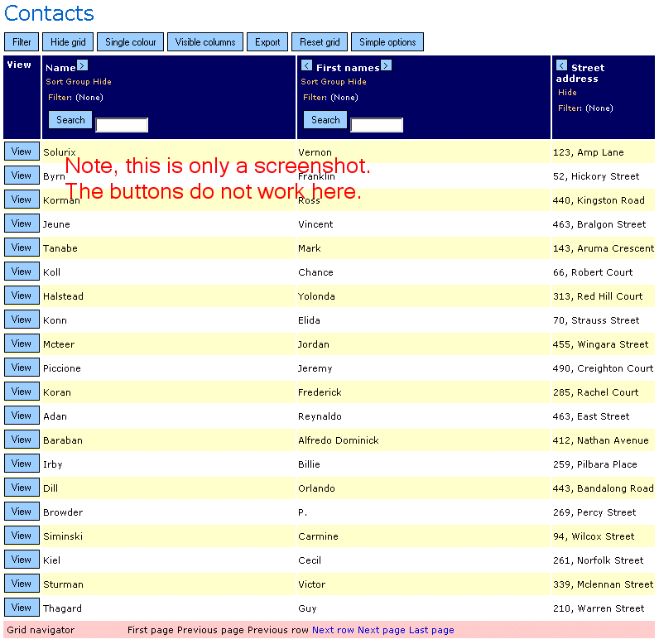Viewport: 659px width, 644px height.
Task: Go to Next page in grid navigator
Action: [x=381, y=630]
